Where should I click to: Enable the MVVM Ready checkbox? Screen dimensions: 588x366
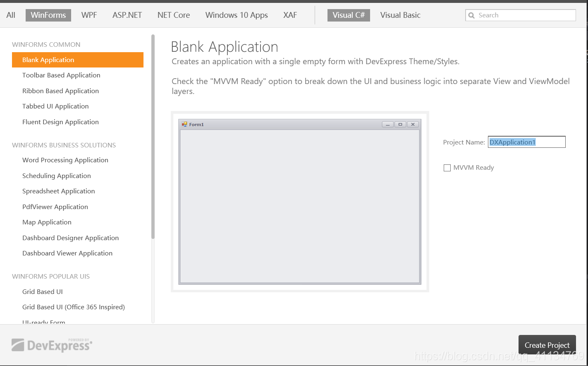[447, 168]
